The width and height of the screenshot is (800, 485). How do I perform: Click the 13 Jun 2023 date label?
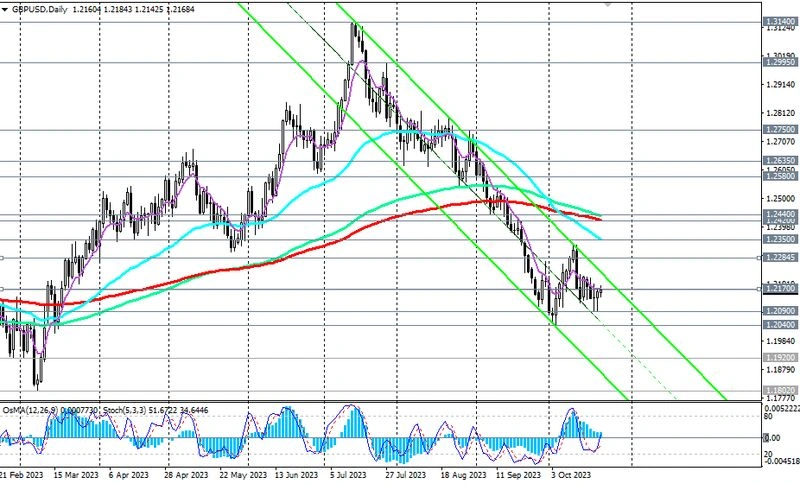click(x=296, y=475)
